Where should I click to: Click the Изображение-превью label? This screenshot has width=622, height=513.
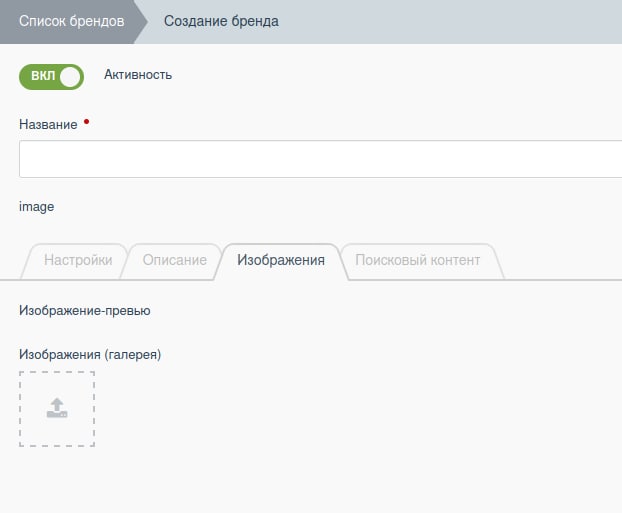84,311
